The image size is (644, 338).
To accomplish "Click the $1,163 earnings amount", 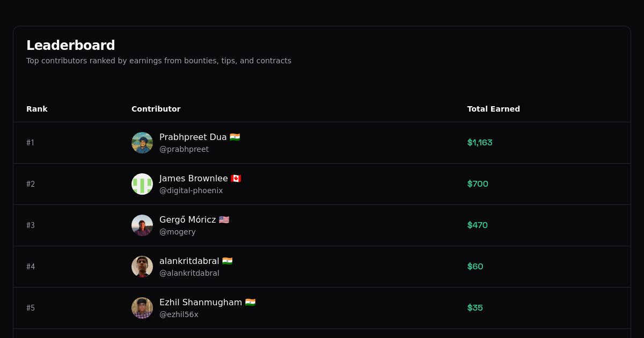I will [x=479, y=143].
